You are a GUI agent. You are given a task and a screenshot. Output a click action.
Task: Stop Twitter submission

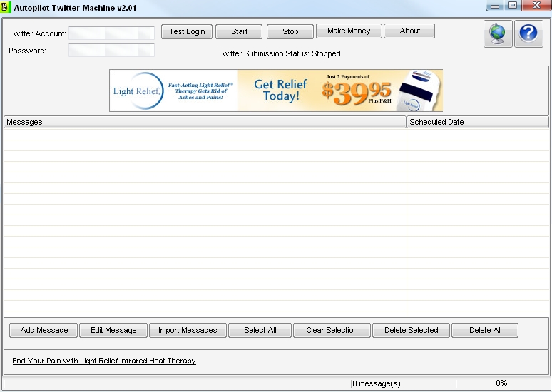click(x=290, y=31)
